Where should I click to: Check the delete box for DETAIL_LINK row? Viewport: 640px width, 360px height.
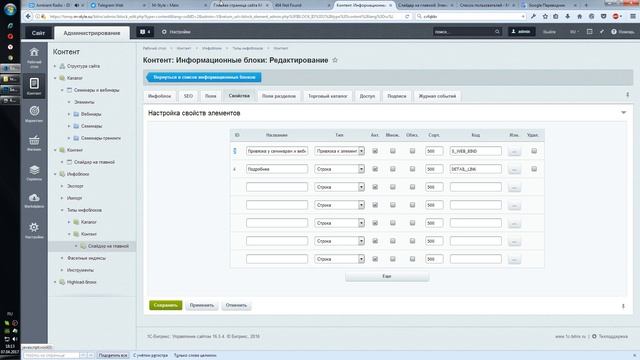click(x=534, y=169)
